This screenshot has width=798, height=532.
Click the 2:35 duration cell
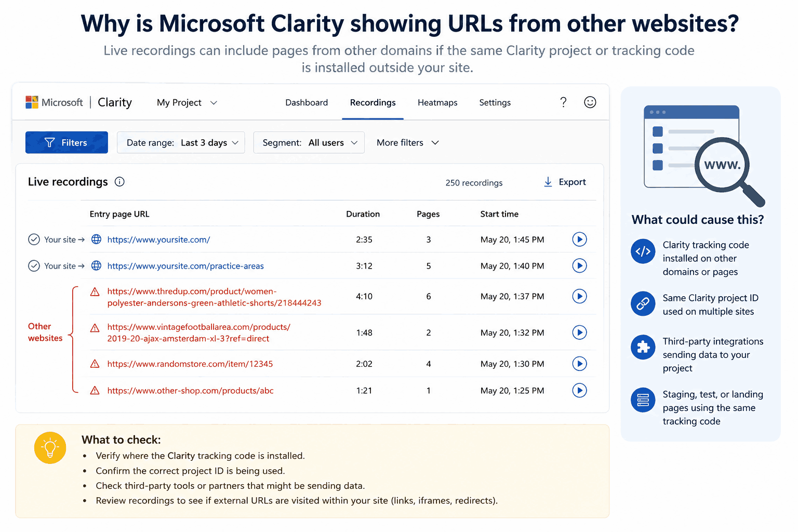[364, 240]
